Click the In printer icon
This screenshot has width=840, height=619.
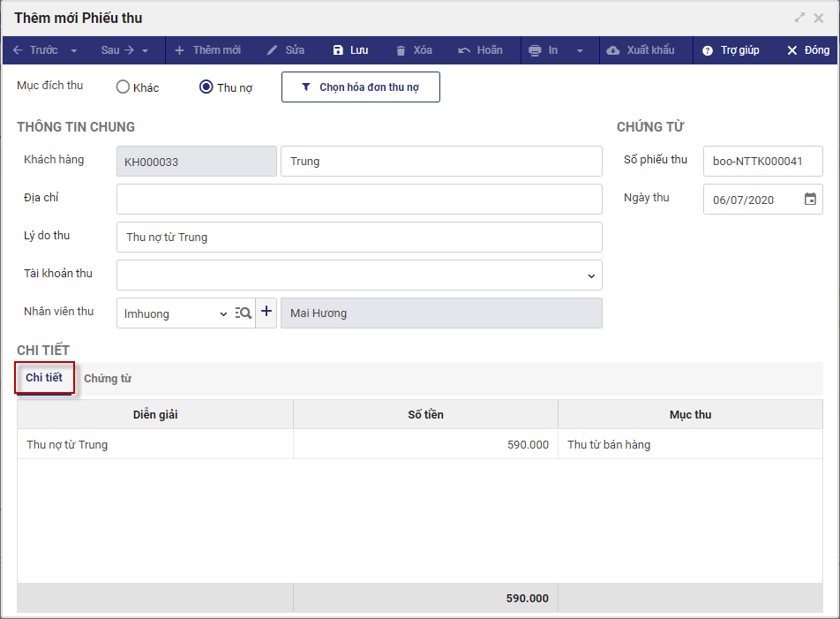pyautogui.click(x=535, y=50)
